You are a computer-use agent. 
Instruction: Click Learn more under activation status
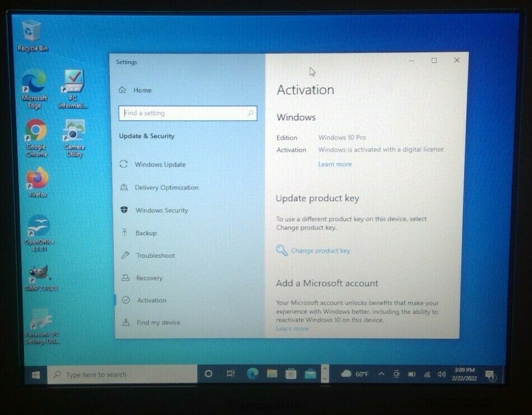334,165
